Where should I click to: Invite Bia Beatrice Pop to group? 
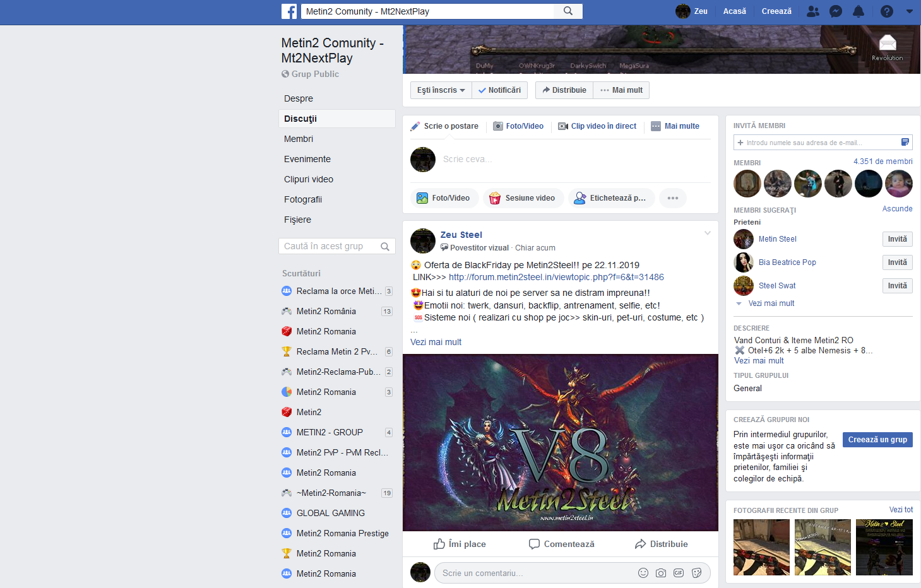(897, 262)
